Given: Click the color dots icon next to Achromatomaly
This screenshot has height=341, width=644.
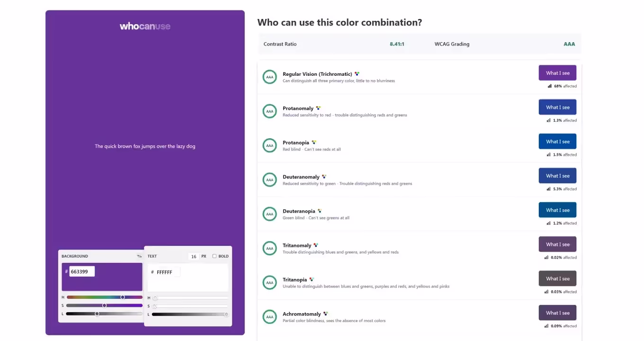Looking at the screenshot, I should tap(325, 314).
